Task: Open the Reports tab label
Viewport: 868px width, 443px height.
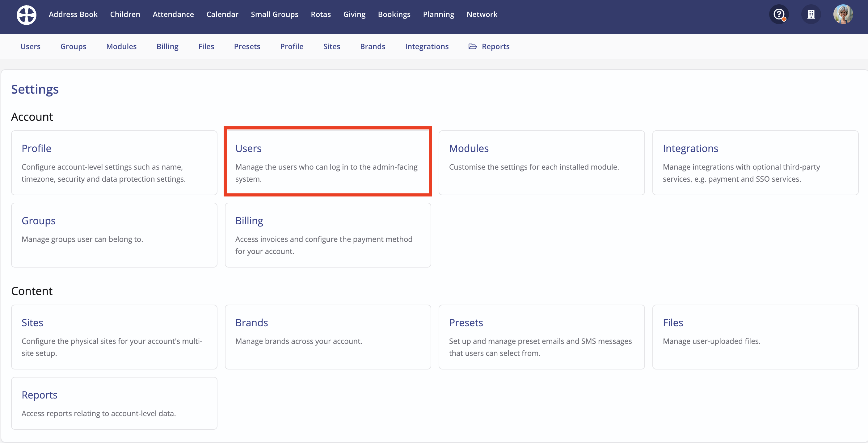Action: (x=496, y=46)
